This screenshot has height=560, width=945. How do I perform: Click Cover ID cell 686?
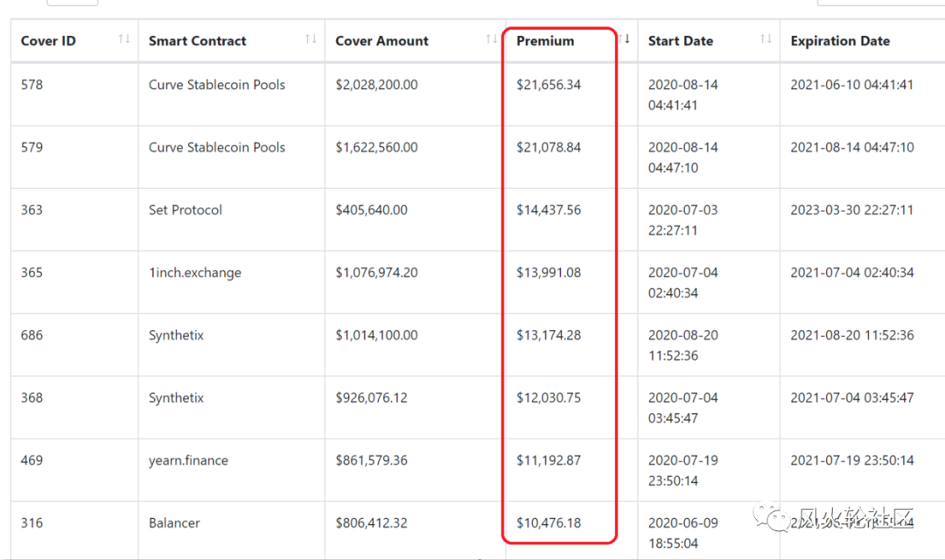coord(32,336)
